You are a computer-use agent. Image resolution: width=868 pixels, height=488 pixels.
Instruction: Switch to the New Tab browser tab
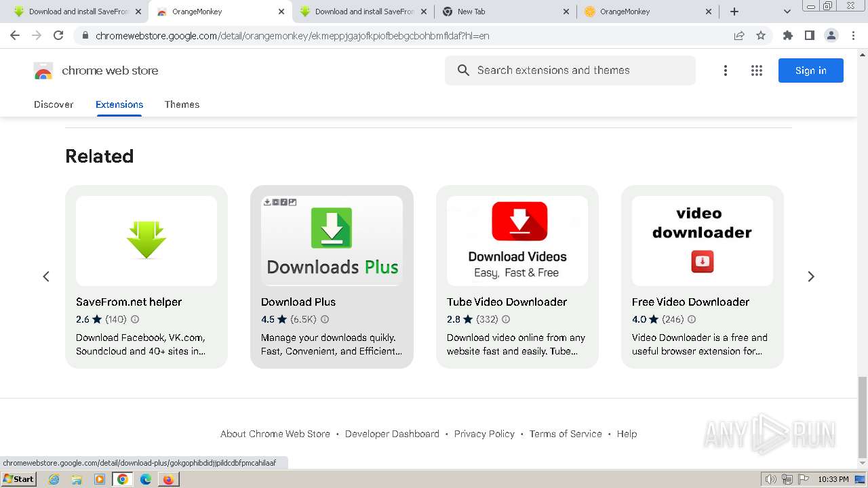pyautogui.click(x=505, y=12)
